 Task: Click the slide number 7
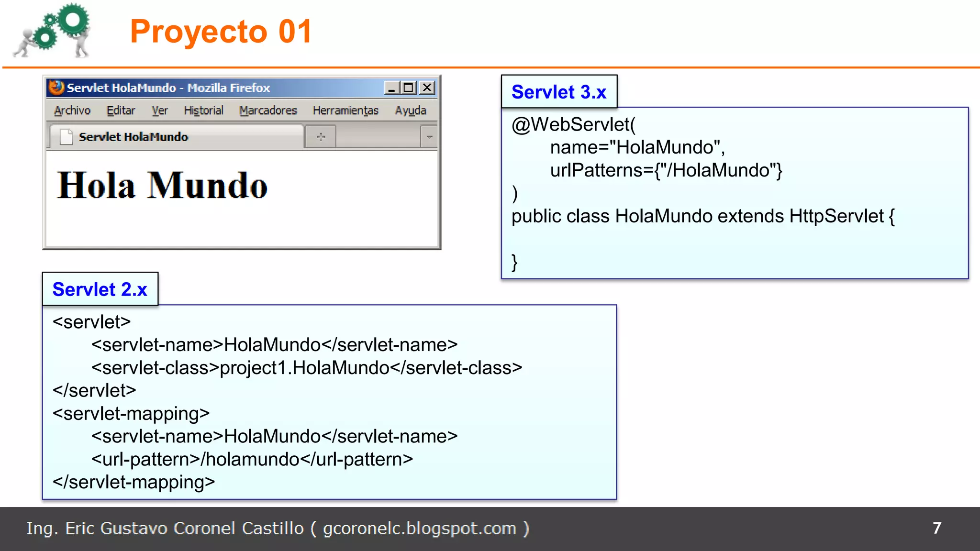coord(937,528)
